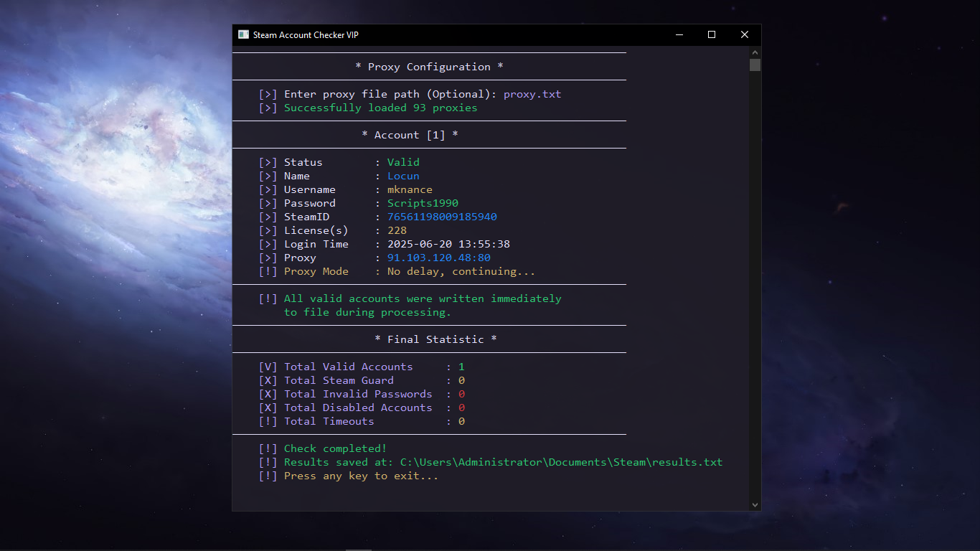Click the [V] marker beside Total Valid Accounts

pos(267,366)
